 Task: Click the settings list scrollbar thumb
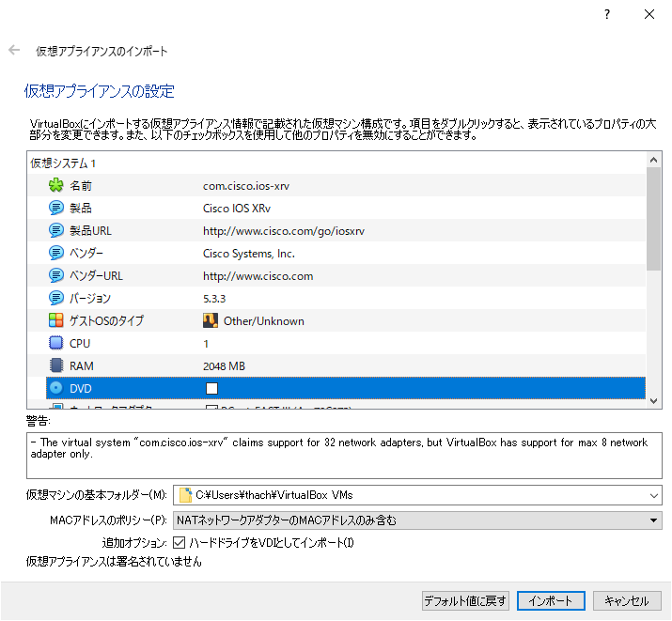(x=653, y=219)
